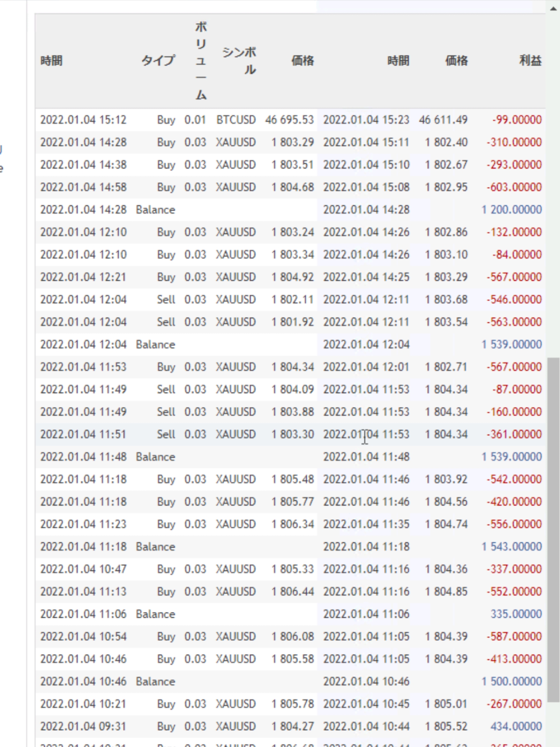The image size is (560, 747).
Task: Click the タイプ column header
Action: (158, 61)
